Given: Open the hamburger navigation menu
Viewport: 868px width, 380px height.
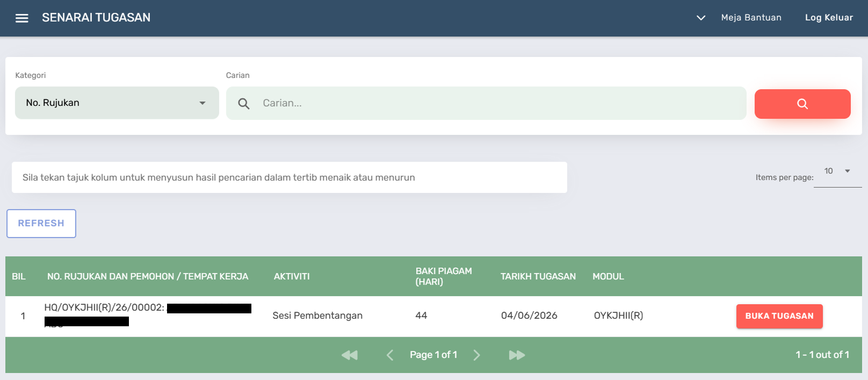Looking at the screenshot, I should 22,18.
